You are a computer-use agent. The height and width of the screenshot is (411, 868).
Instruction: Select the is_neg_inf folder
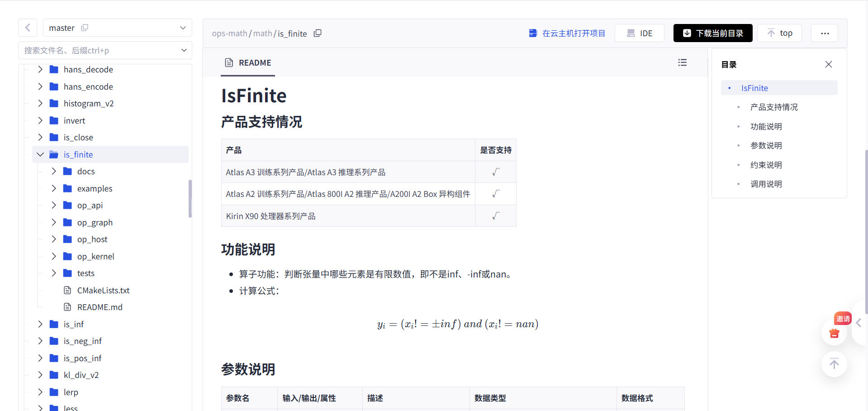coord(83,341)
